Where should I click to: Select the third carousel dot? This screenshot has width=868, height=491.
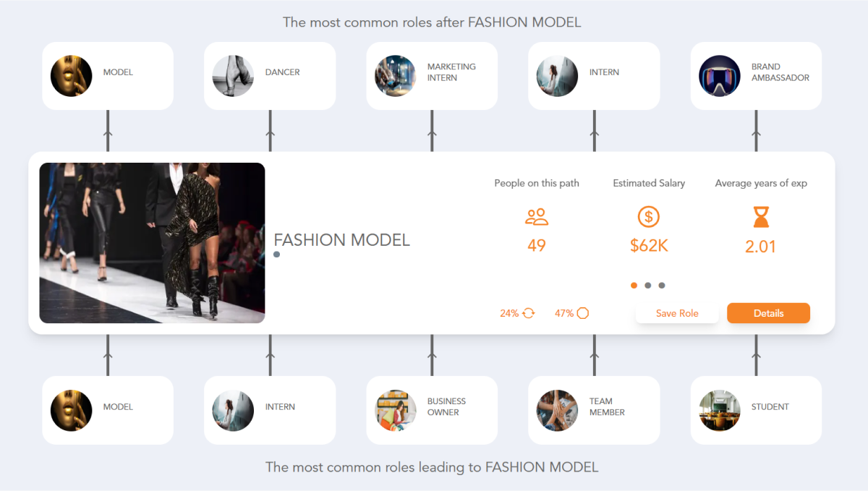662,285
